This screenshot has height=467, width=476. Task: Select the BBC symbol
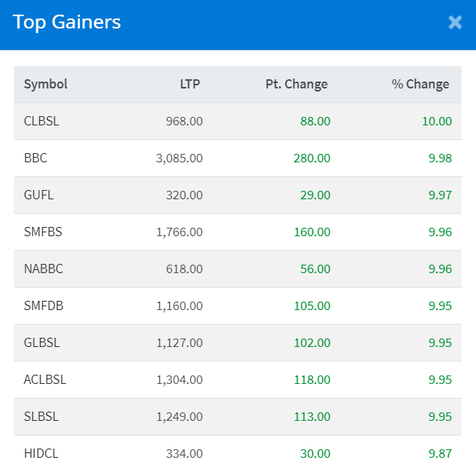pos(35,158)
